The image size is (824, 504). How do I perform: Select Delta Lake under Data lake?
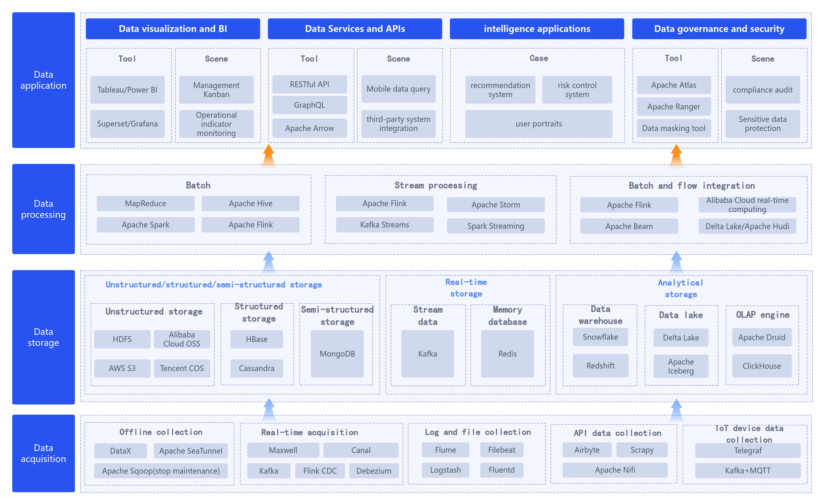tap(681, 338)
